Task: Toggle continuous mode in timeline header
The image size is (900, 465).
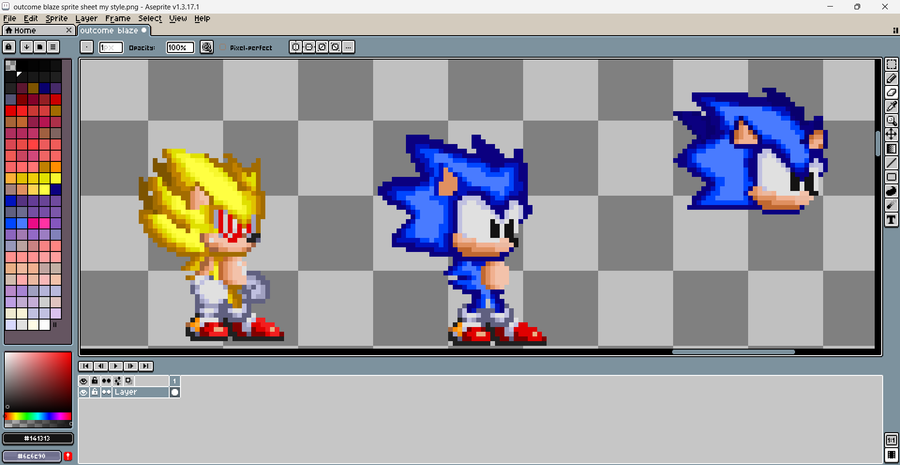Action: click(x=106, y=381)
